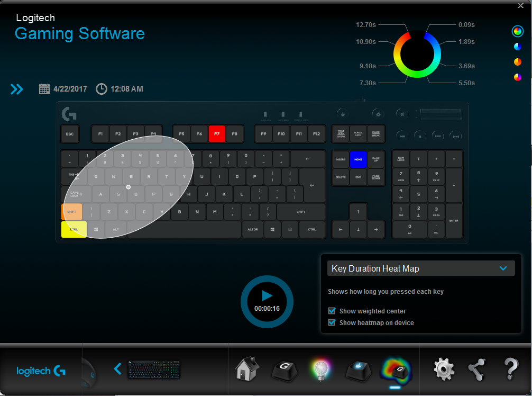532x396 pixels.
Task: Select blue color scheme circle
Action: point(517,47)
